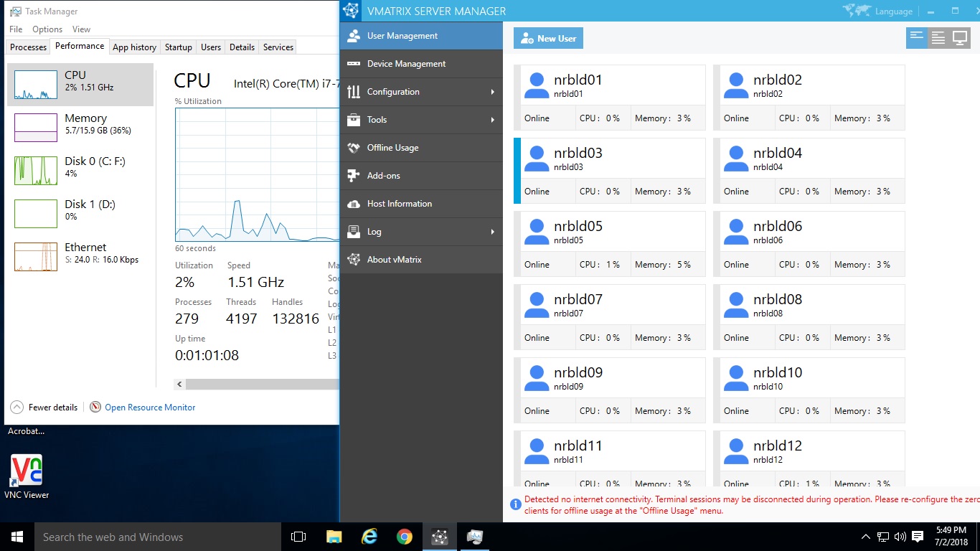Open Host Information page

point(421,204)
